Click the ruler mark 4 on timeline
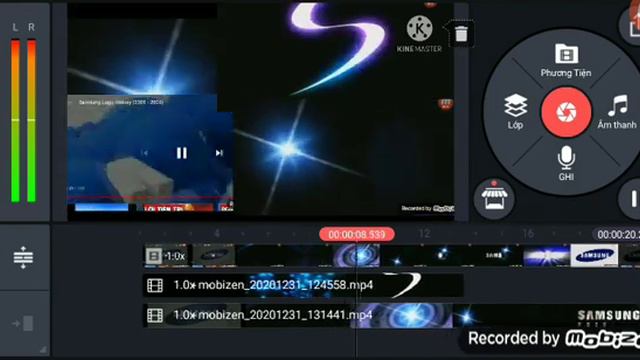Image resolution: width=640 pixels, height=360 pixels. [217, 233]
